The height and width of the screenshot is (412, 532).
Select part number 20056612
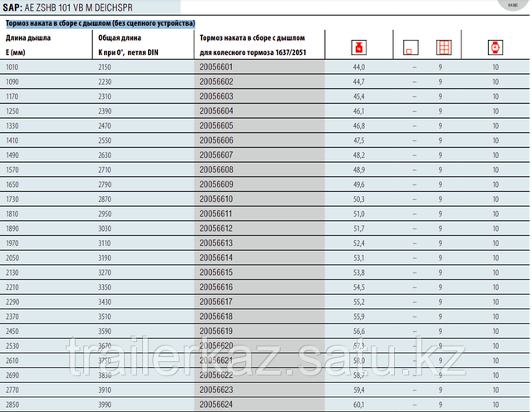pos(216,228)
